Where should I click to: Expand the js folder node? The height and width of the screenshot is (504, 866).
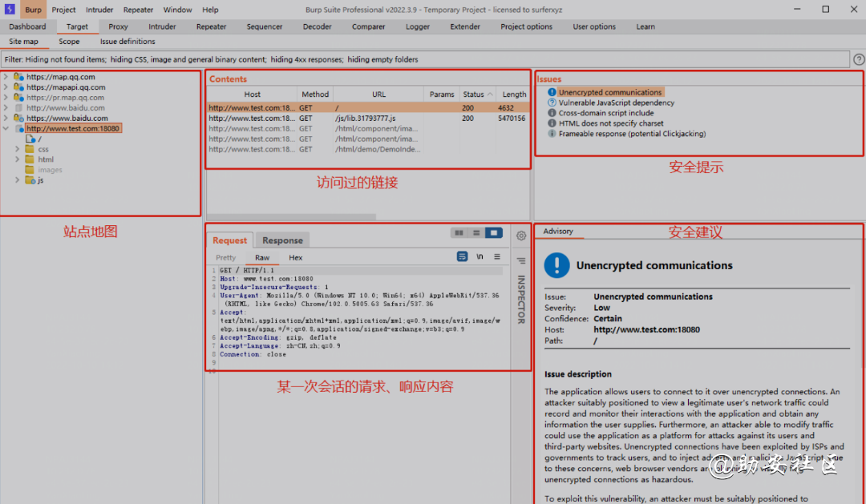click(17, 180)
